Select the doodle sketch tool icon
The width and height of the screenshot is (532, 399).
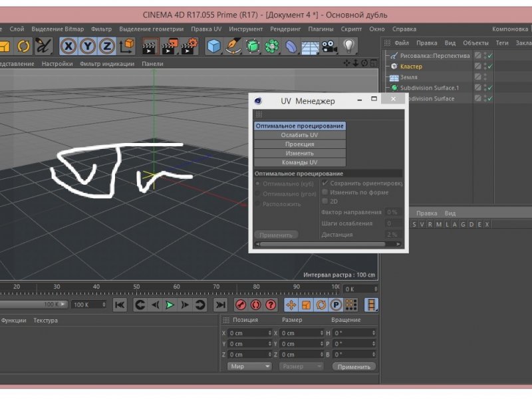pos(43,46)
